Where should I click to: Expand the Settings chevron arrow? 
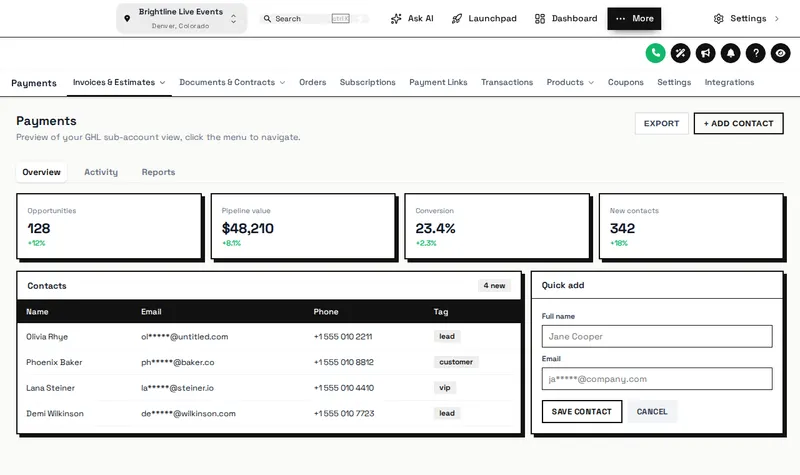(x=777, y=18)
